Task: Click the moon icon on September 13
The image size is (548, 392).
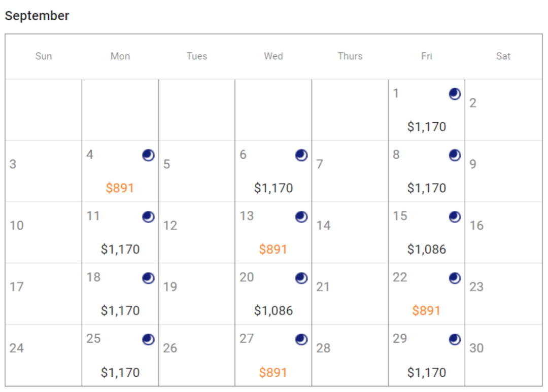Action: [x=301, y=217]
